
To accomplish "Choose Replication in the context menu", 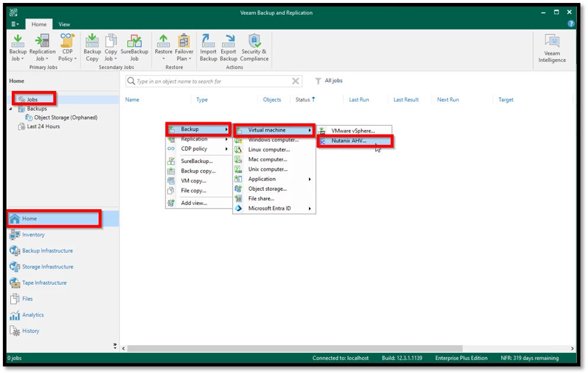I will [x=199, y=139].
